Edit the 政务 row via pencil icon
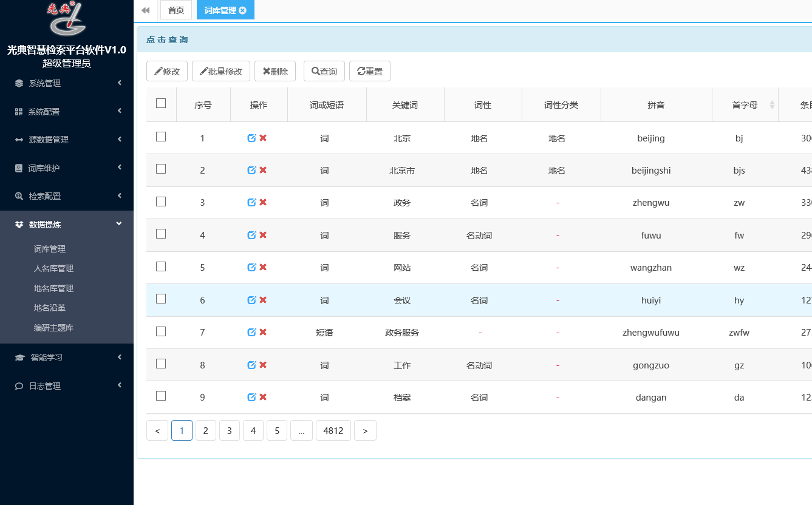Screen dimensions: 812x505 pos(252,202)
